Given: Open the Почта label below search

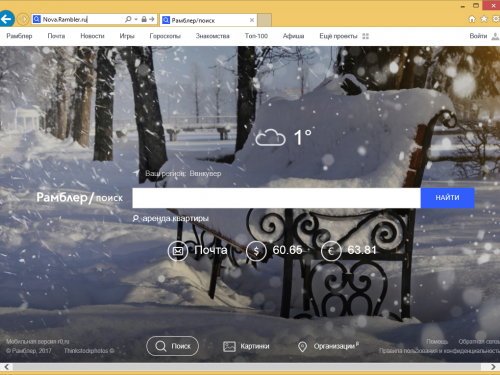Looking at the screenshot, I should tap(211, 250).
